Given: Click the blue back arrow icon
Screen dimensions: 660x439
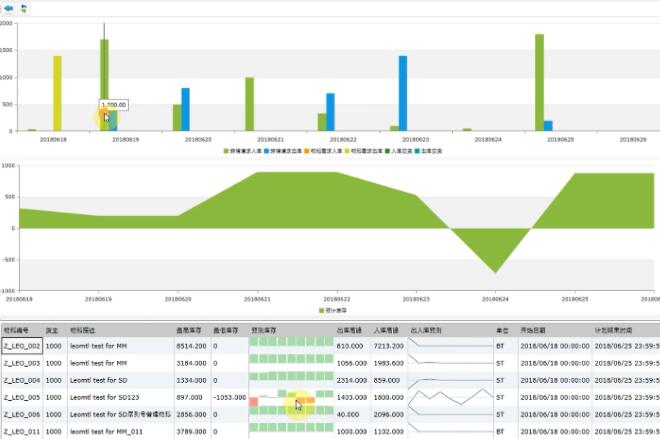Looking at the screenshot, I should click(8, 8).
